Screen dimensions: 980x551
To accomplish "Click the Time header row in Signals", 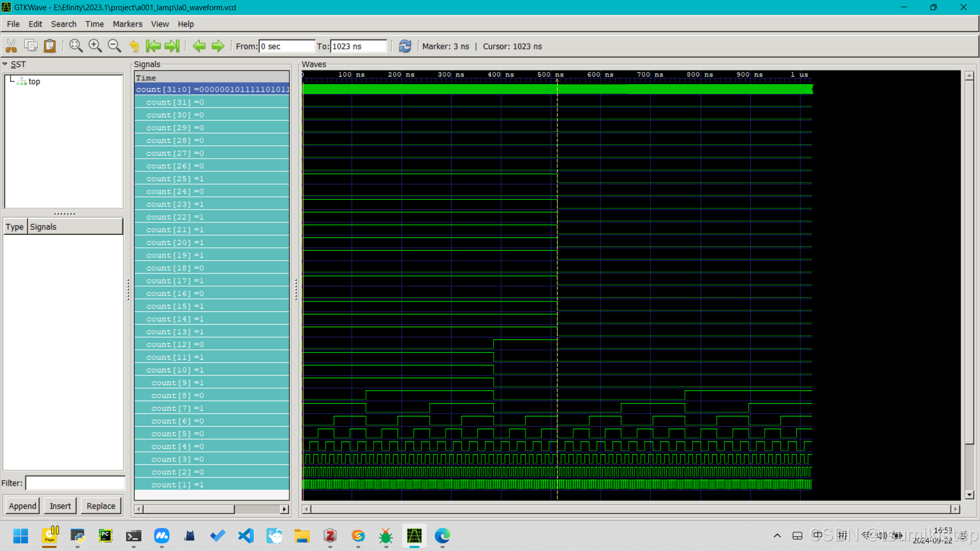I will pos(212,78).
